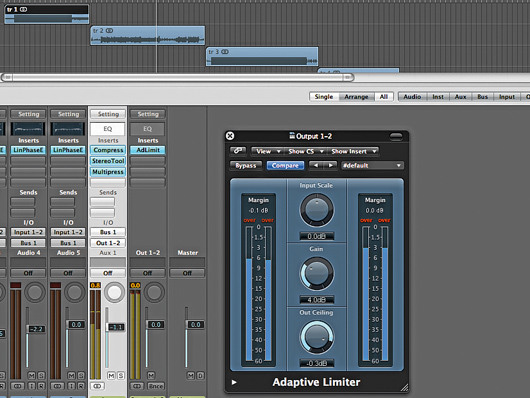530x398 pixels.
Task: Click the Gain knob in Adaptive Limiter
Action: click(317, 273)
